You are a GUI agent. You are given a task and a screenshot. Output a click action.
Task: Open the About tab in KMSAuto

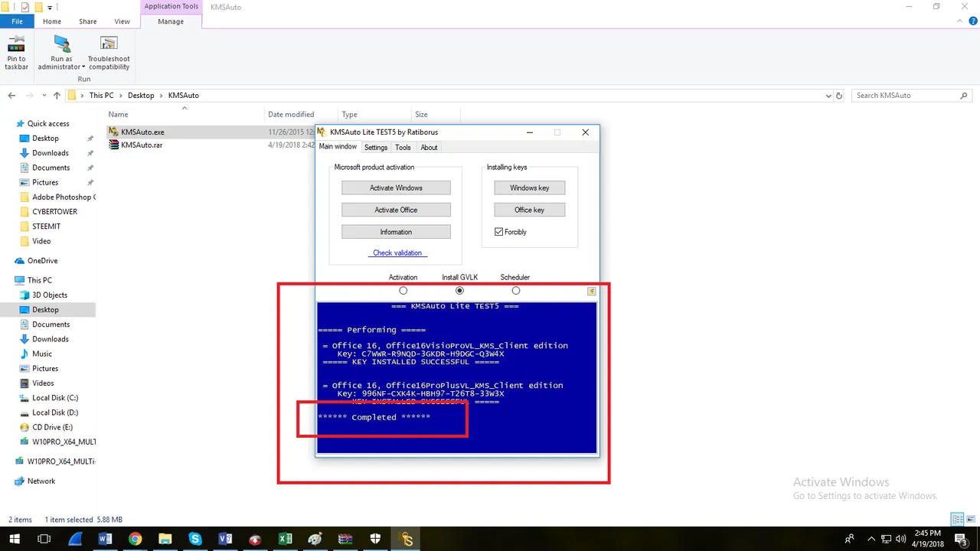(429, 148)
